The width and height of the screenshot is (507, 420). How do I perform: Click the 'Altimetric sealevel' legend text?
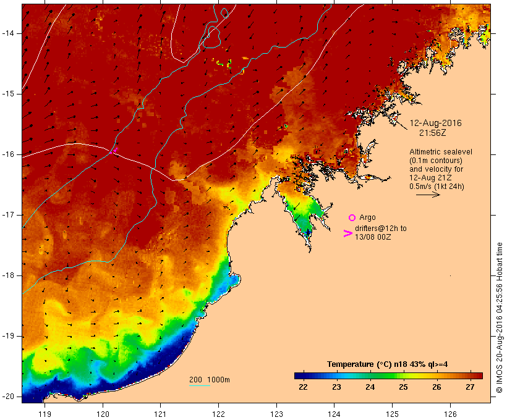441,151
